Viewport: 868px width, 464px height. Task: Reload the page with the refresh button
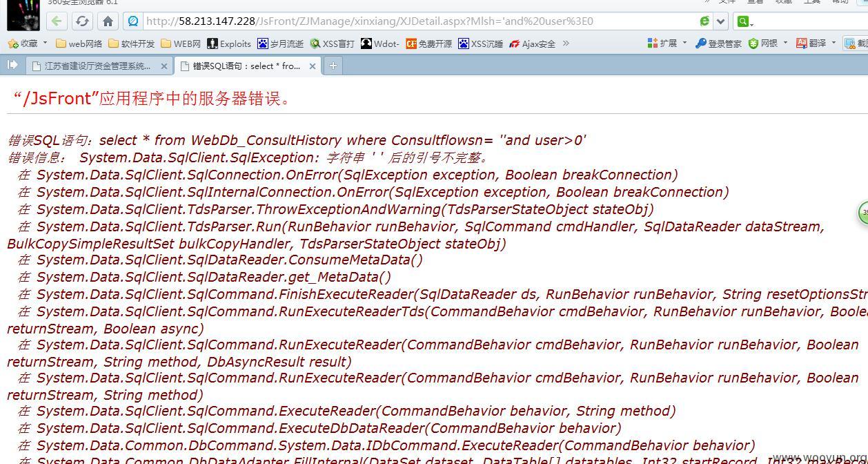(x=81, y=21)
